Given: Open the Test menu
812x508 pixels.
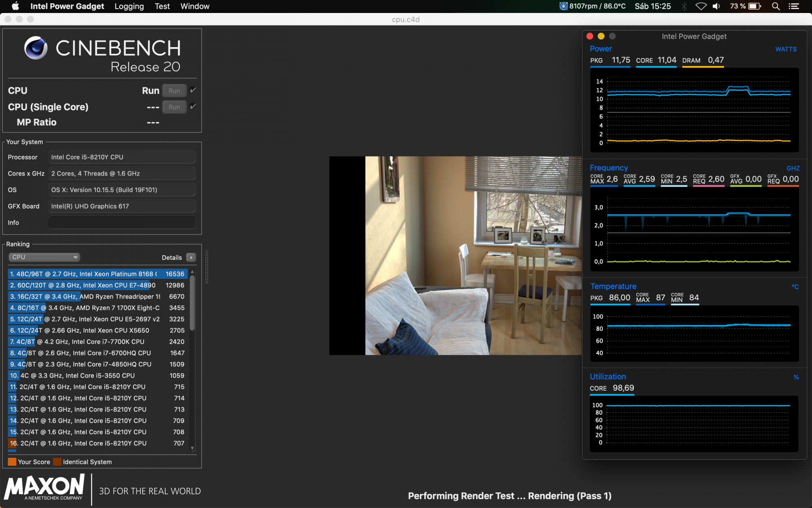Looking at the screenshot, I should coord(162,6).
